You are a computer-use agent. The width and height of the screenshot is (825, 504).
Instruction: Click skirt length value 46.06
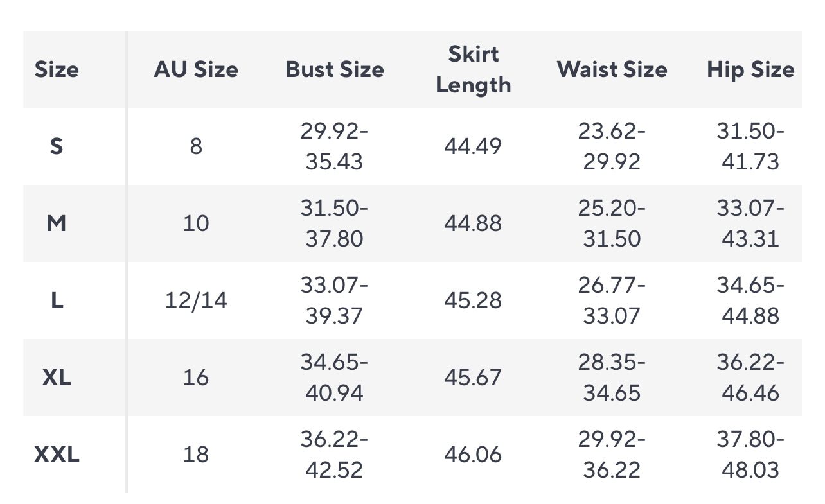(x=473, y=455)
